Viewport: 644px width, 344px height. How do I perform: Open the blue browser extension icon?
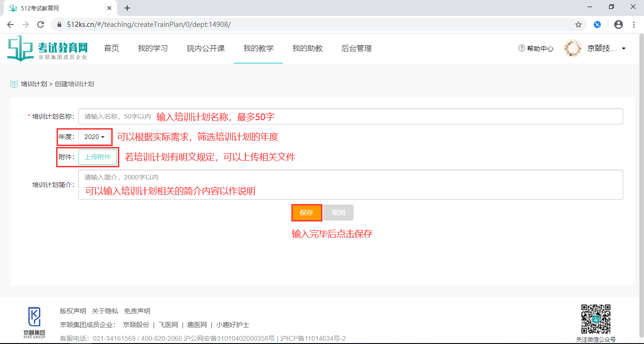(x=597, y=25)
